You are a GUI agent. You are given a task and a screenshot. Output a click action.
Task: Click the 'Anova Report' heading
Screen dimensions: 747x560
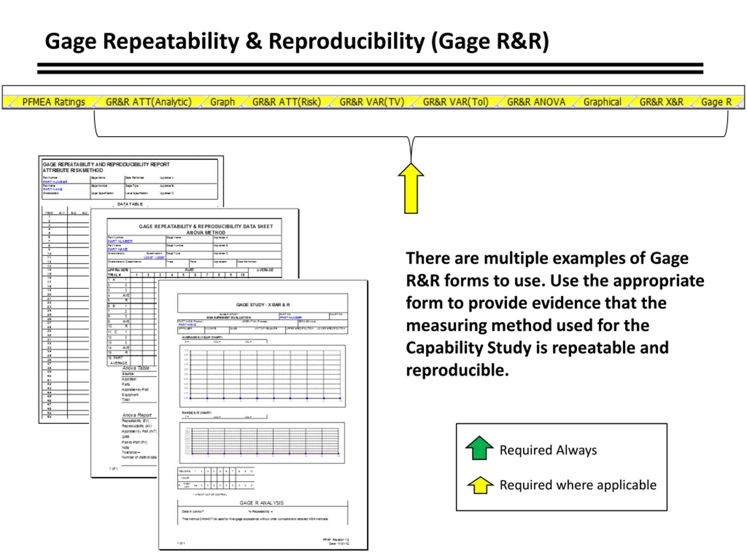137,415
